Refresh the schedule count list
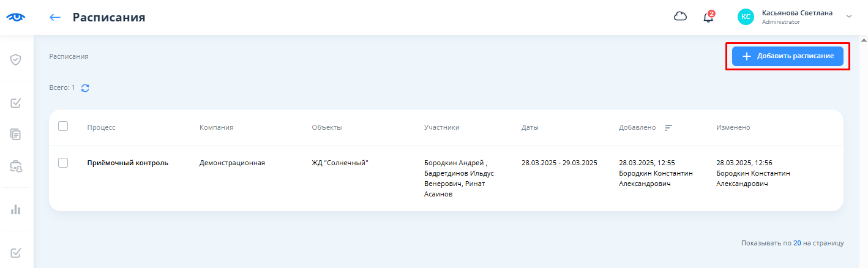The image size is (868, 268). [x=85, y=88]
